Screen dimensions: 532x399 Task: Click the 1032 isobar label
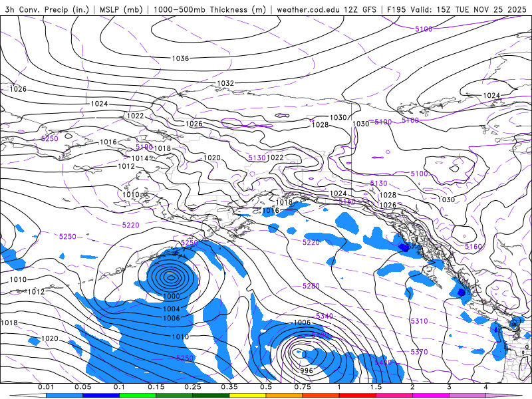pyautogui.click(x=225, y=83)
